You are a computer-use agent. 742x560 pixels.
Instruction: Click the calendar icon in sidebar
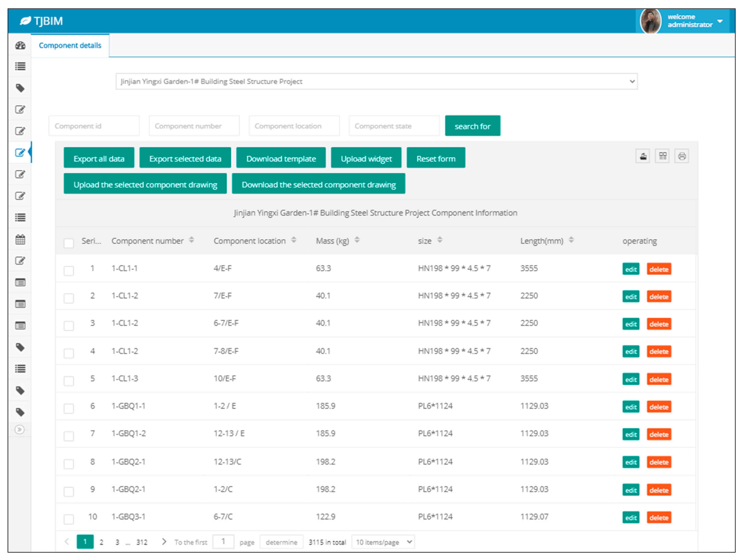[x=20, y=240]
